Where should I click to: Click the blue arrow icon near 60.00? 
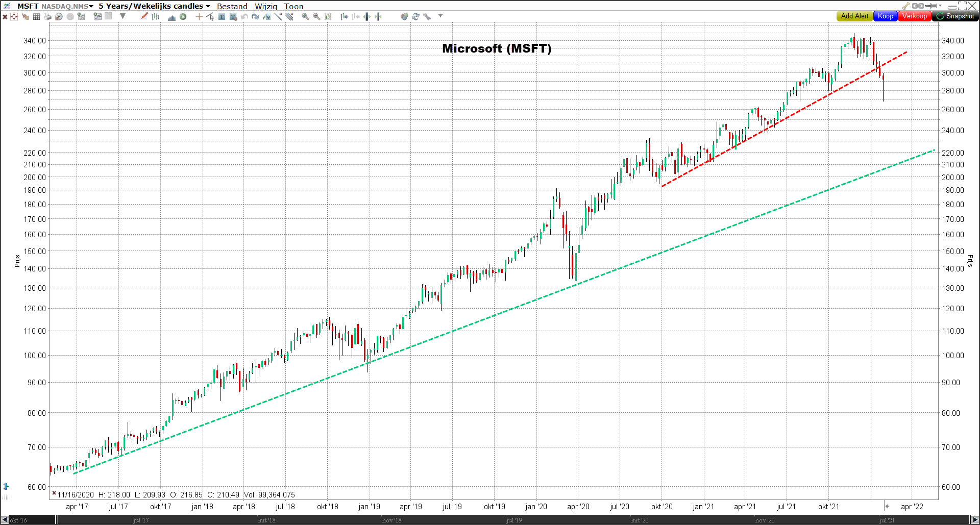click(6, 486)
